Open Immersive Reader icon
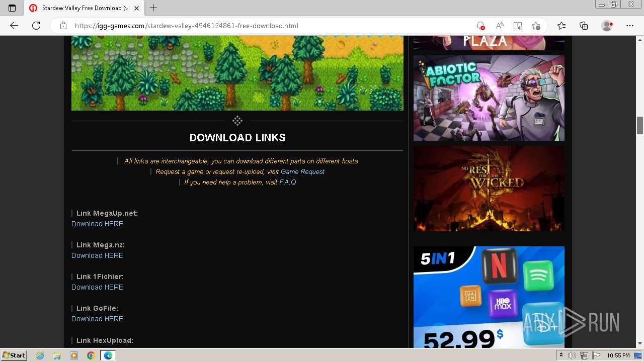 [x=518, y=26]
